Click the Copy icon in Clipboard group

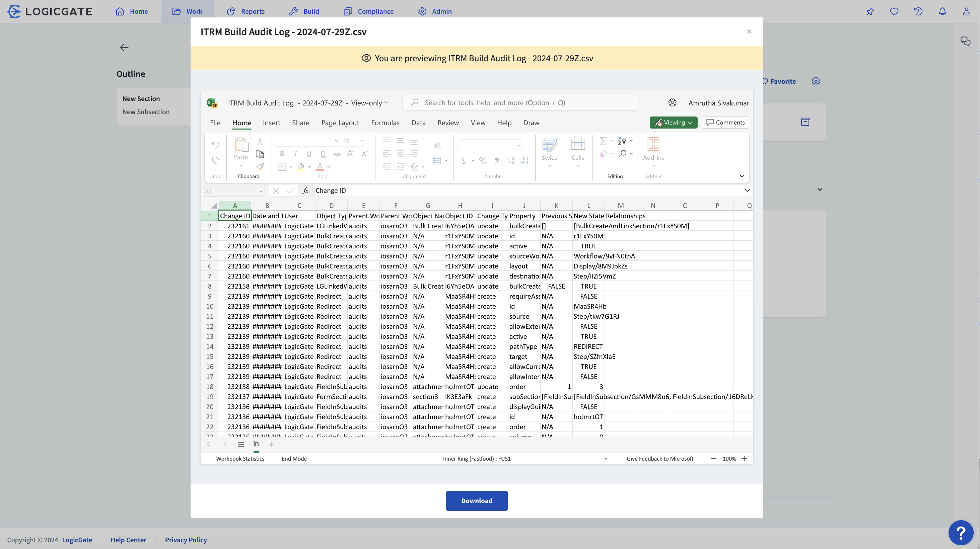click(x=260, y=154)
